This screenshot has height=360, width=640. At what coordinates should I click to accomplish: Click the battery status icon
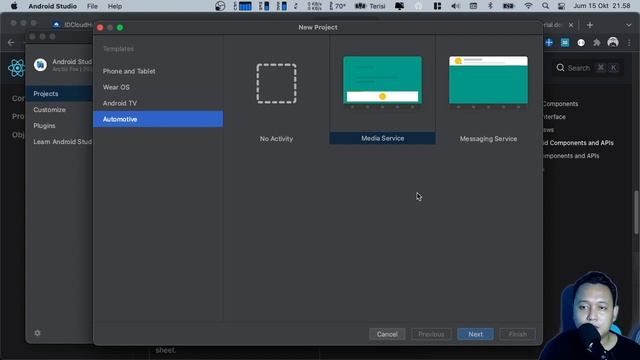[508, 6]
